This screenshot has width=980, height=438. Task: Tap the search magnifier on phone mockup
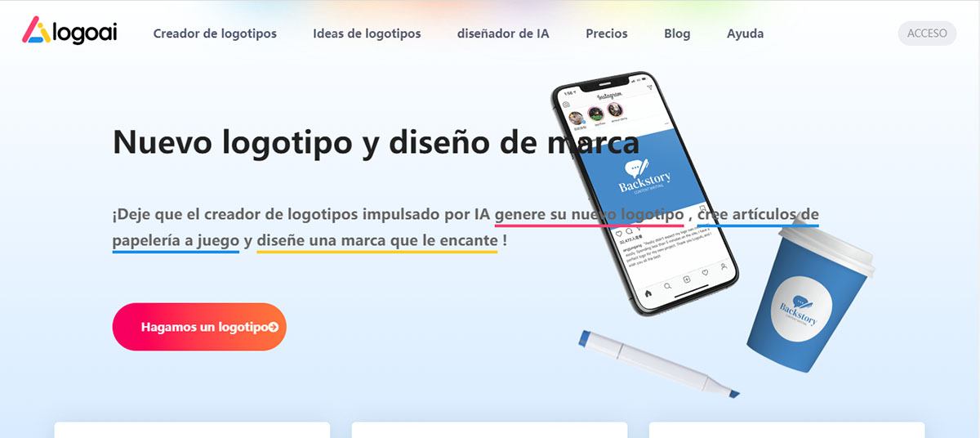tap(667, 286)
